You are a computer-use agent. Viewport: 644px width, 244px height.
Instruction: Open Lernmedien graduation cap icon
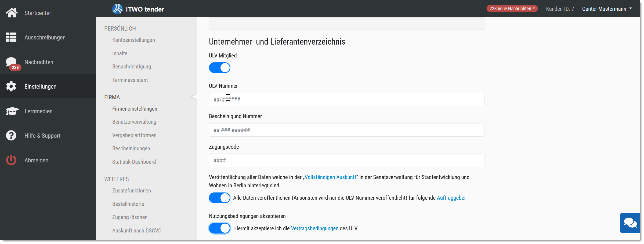coord(12,111)
